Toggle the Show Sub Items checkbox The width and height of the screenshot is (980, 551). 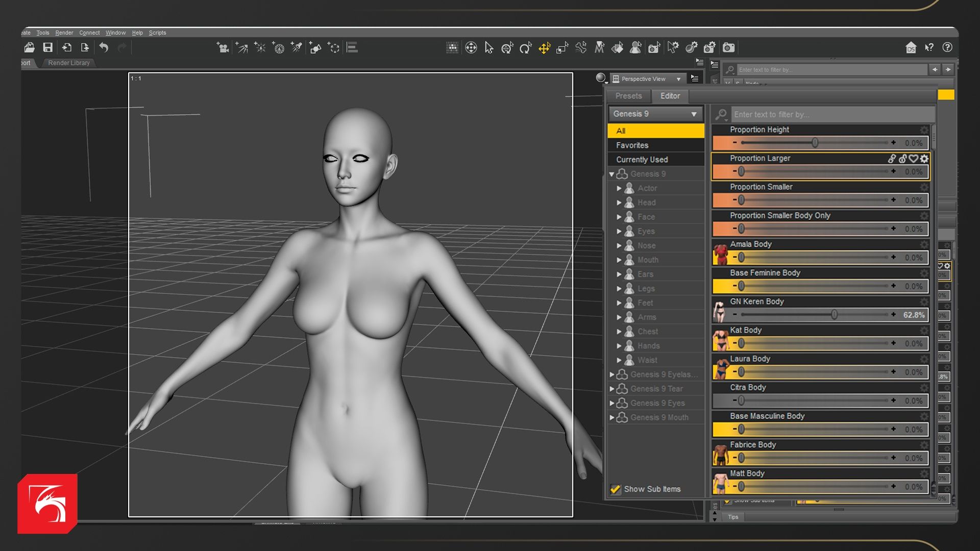[x=616, y=489]
